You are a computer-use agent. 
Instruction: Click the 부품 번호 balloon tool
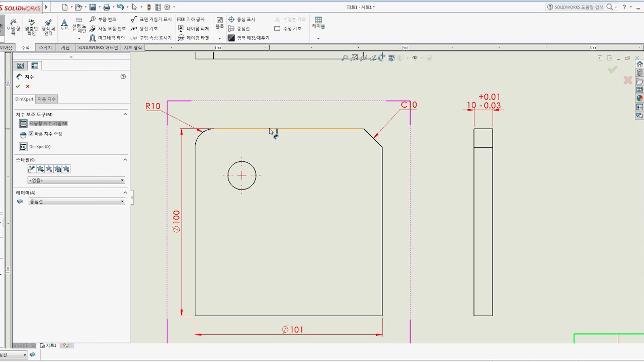click(103, 19)
